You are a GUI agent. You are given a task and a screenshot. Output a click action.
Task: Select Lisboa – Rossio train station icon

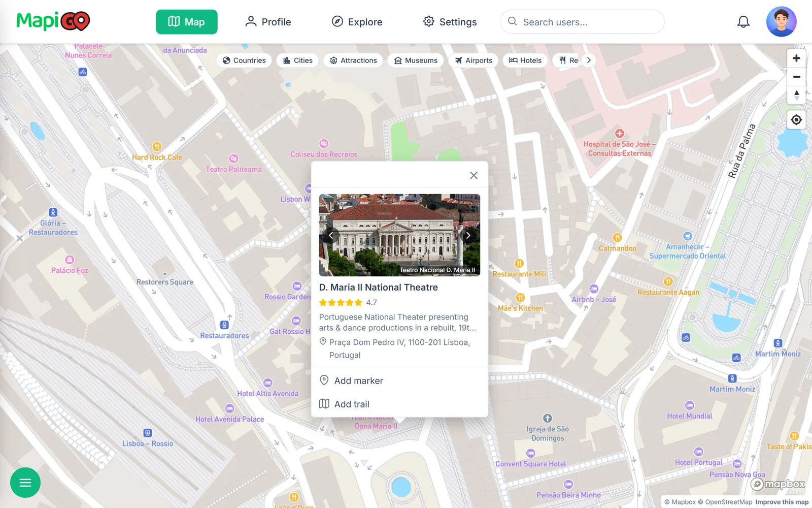(x=148, y=433)
